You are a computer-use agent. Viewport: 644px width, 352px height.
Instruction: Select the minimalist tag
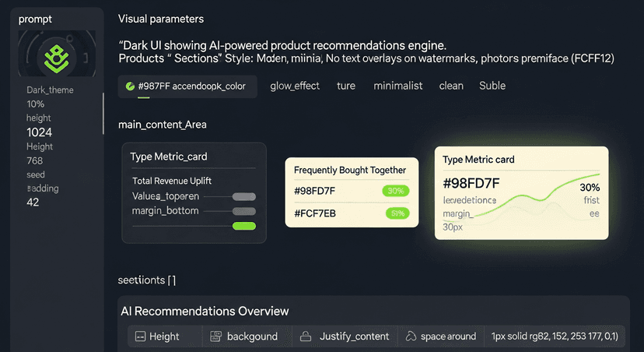397,86
